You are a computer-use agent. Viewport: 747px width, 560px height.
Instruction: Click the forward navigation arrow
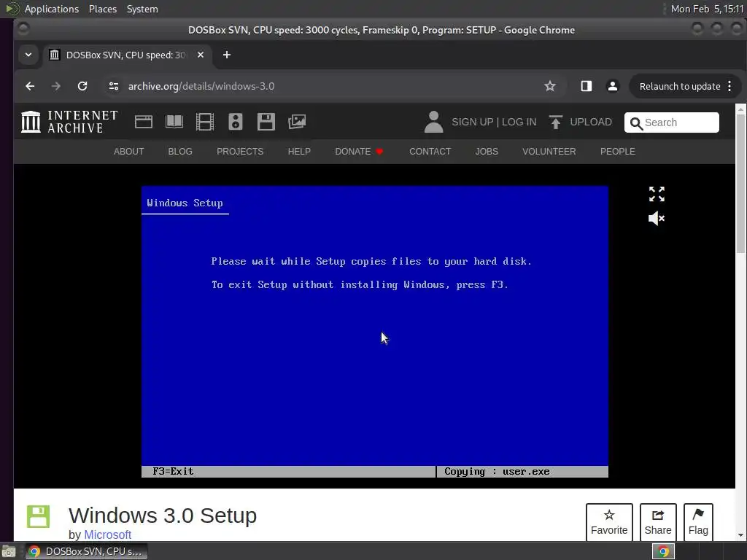tap(55, 86)
